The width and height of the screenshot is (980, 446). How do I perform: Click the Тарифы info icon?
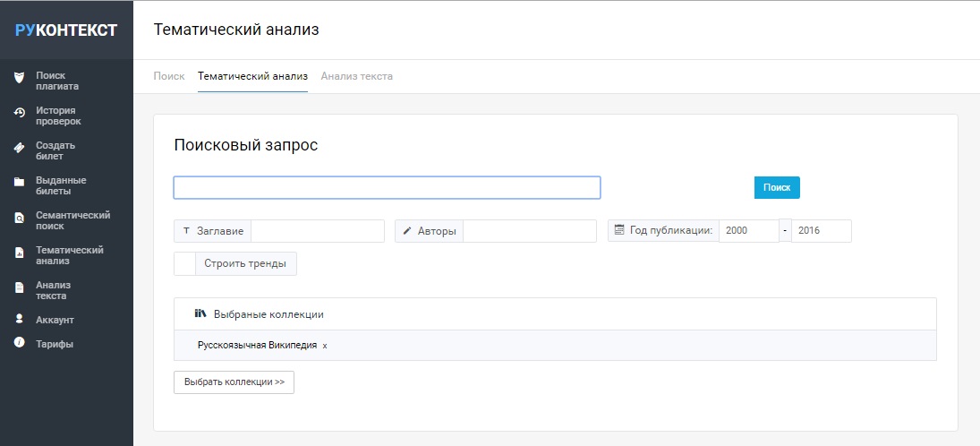[20, 343]
